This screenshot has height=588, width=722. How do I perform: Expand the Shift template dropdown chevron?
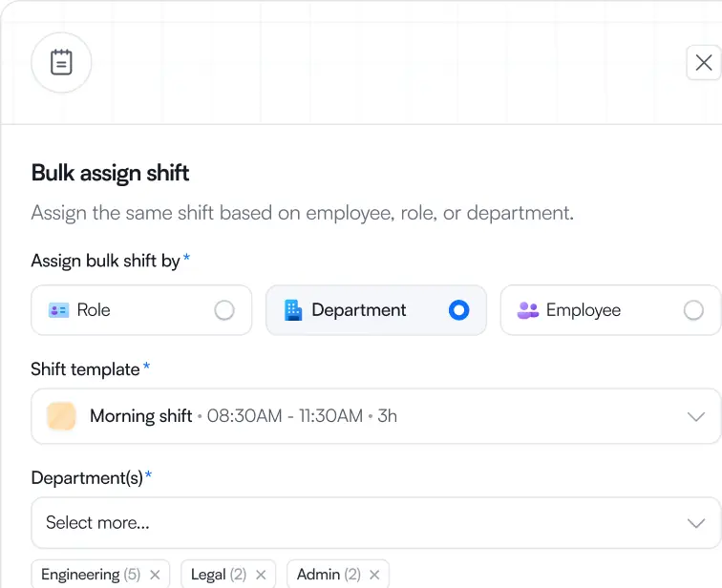point(696,417)
